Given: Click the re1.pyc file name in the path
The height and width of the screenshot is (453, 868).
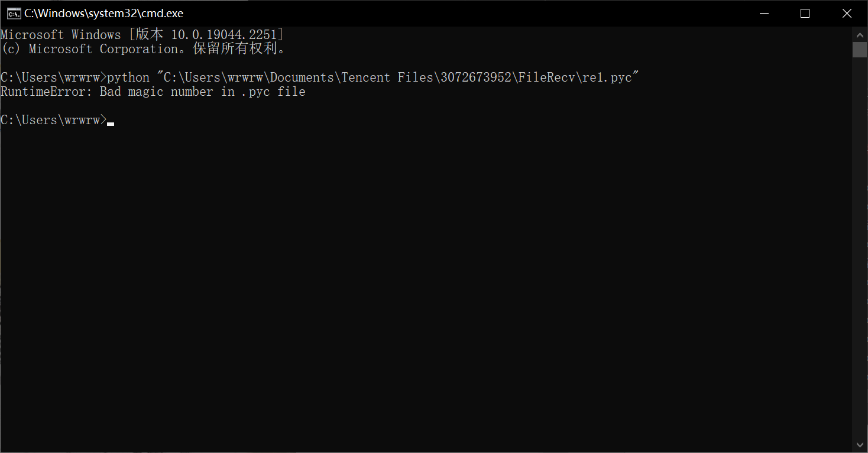Looking at the screenshot, I should (x=607, y=77).
